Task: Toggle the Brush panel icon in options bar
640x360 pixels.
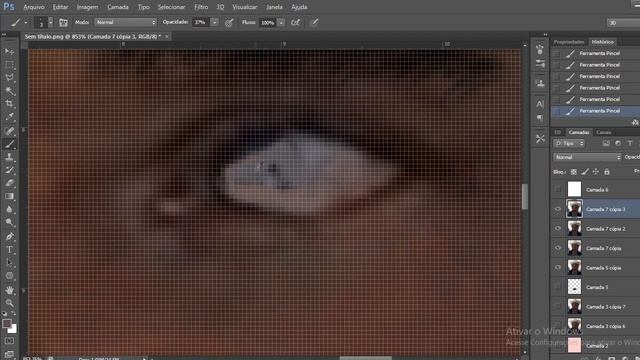Action: (63, 22)
